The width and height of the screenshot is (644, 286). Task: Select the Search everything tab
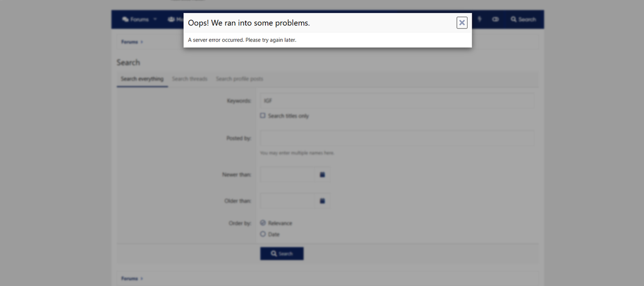142,79
